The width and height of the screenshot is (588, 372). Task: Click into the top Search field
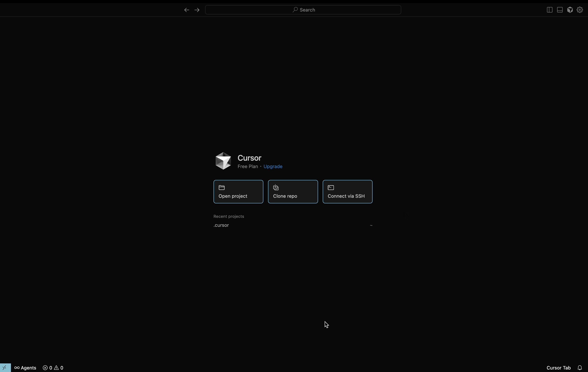303,10
